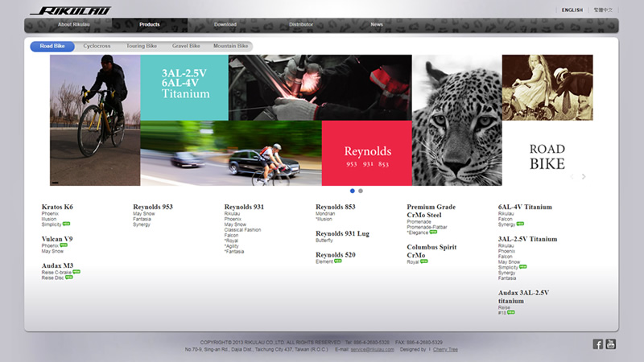Open Fantasia under 3AL-2.5V Titanium
The height and width of the screenshot is (362, 644).
pyautogui.click(x=507, y=278)
